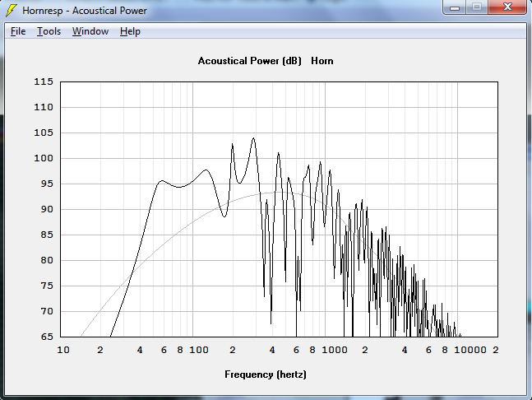Minimize the Hornresp Acoustical Power window

pyautogui.click(x=455, y=7)
